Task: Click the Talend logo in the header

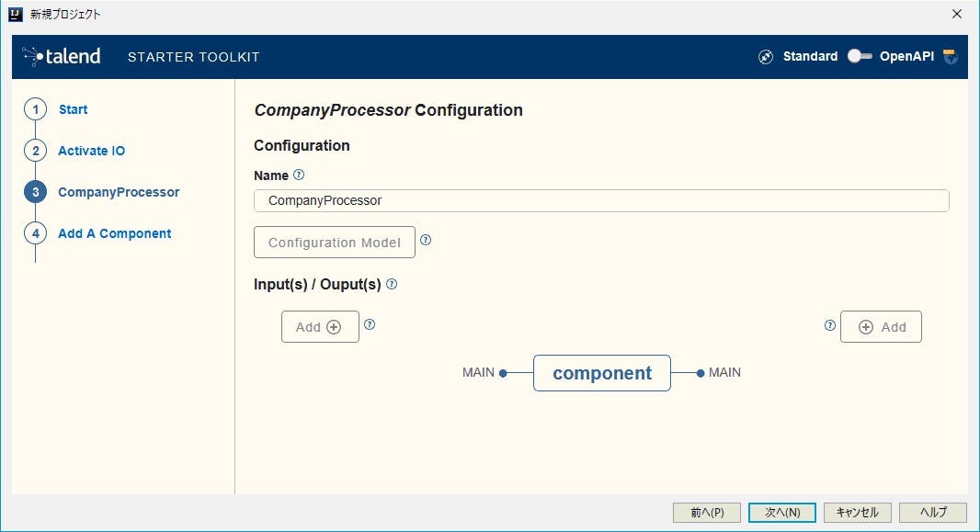Action: tap(61, 55)
